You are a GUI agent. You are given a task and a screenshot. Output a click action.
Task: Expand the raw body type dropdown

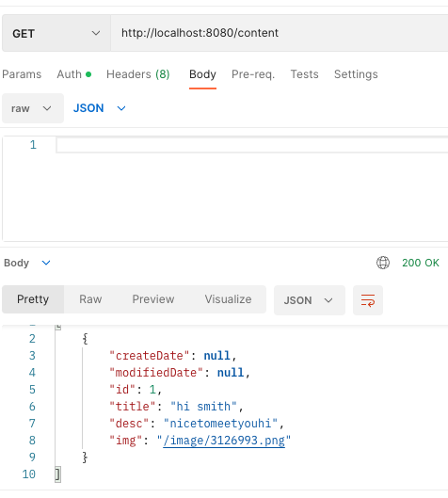(x=33, y=108)
